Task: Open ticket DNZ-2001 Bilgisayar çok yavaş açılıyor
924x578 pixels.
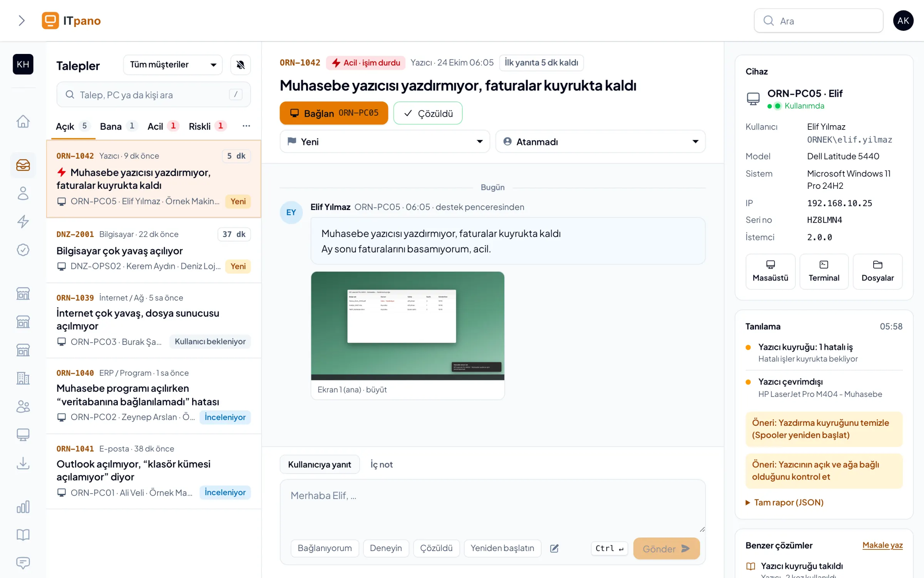Action: (154, 250)
